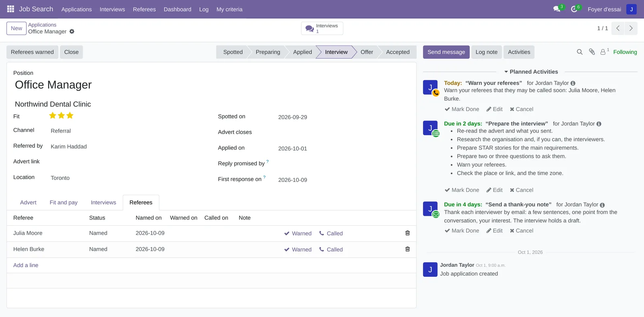Collapse the Planned Activities section
Image resolution: width=644 pixels, height=317 pixels.
pos(531,72)
